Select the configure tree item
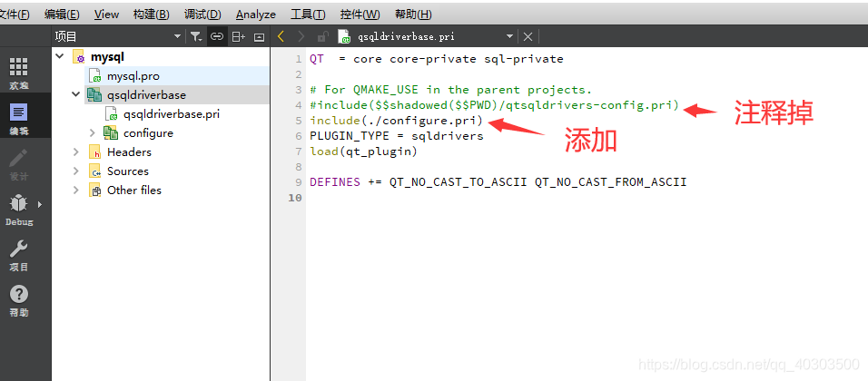 coord(148,132)
